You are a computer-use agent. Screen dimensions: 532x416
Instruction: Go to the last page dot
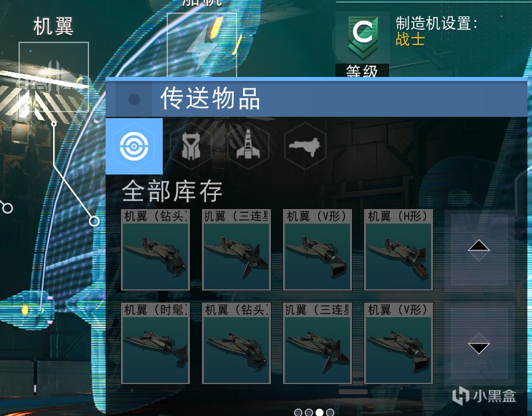(x=330, y=412)
